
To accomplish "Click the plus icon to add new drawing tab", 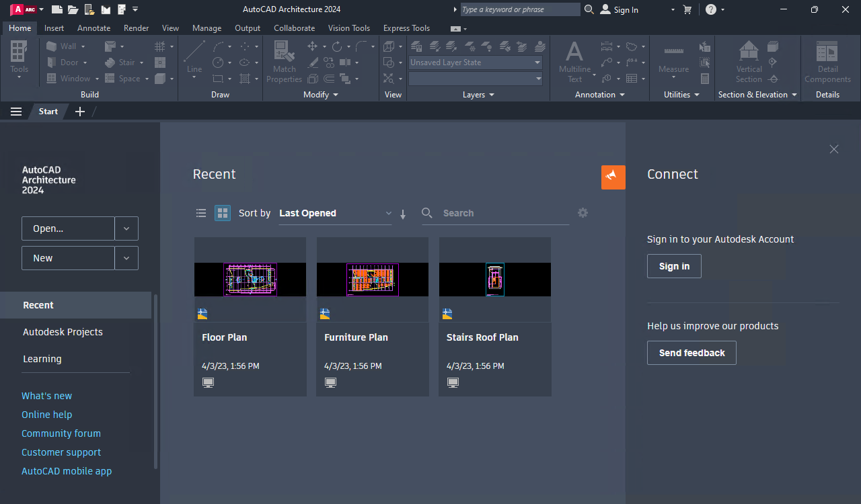I will point(79,112).
